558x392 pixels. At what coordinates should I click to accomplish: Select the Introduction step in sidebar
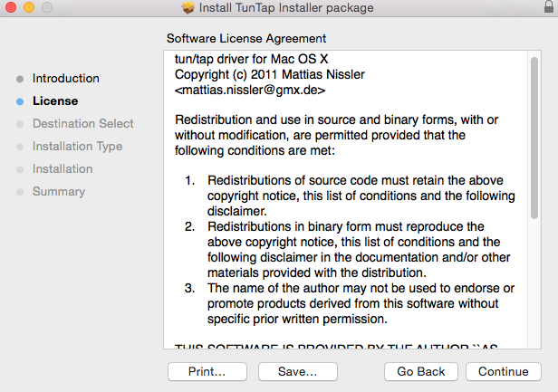(x=66, y=78)
